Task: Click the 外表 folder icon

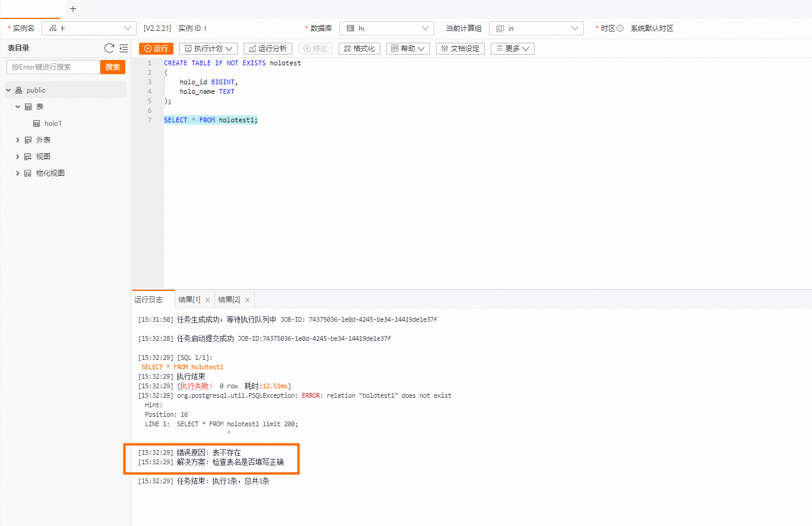Action: tap(28, 140)
